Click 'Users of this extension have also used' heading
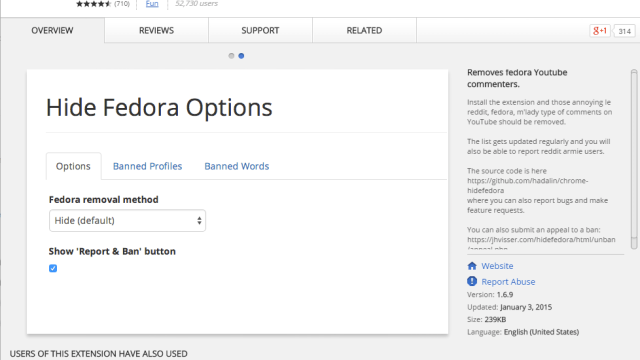 pos(98,354)
